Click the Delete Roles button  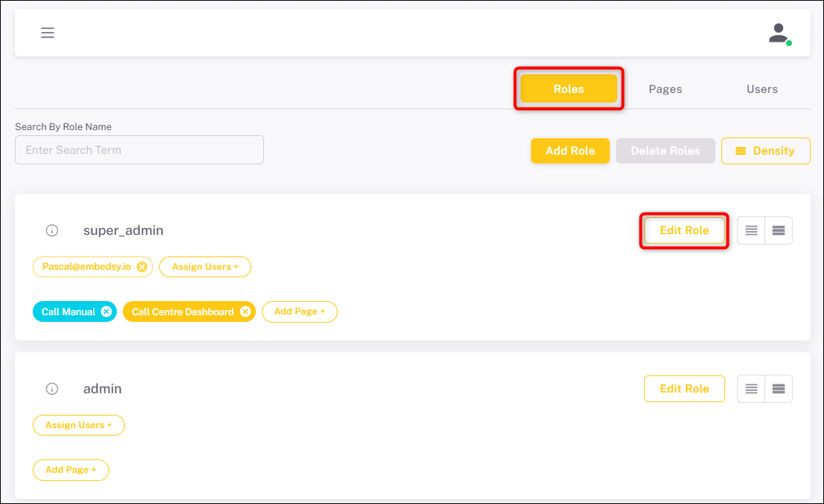tap(665, 150)
